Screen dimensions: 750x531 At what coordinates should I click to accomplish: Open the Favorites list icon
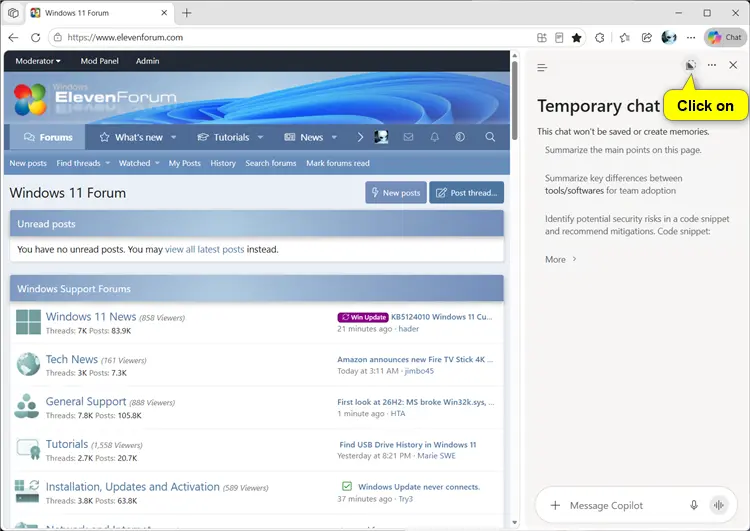click(x=624, y=37)
